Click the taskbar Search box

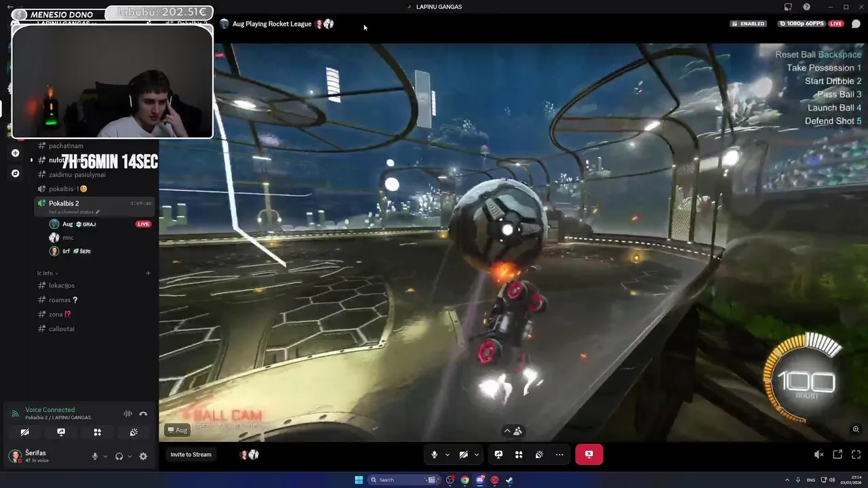tap(405, 480)
